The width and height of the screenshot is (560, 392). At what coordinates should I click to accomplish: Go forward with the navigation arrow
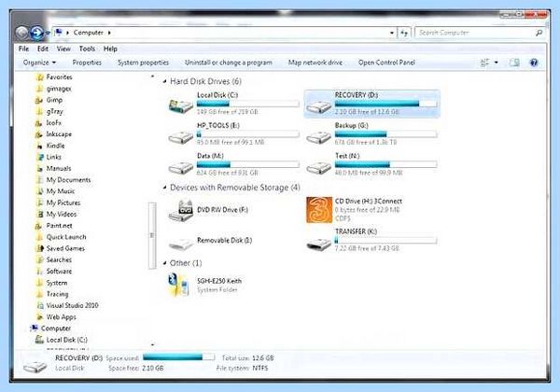tap(36, 33)
